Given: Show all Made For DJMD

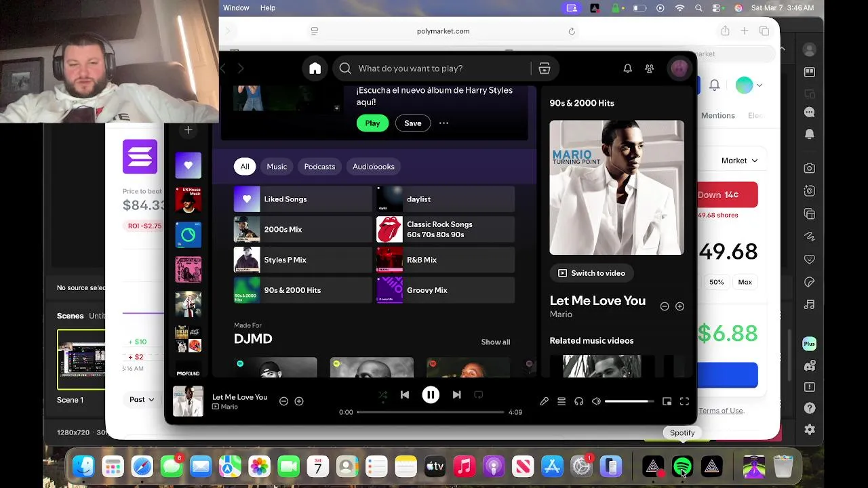Looking at the screenshot, I should coord(496,342).
